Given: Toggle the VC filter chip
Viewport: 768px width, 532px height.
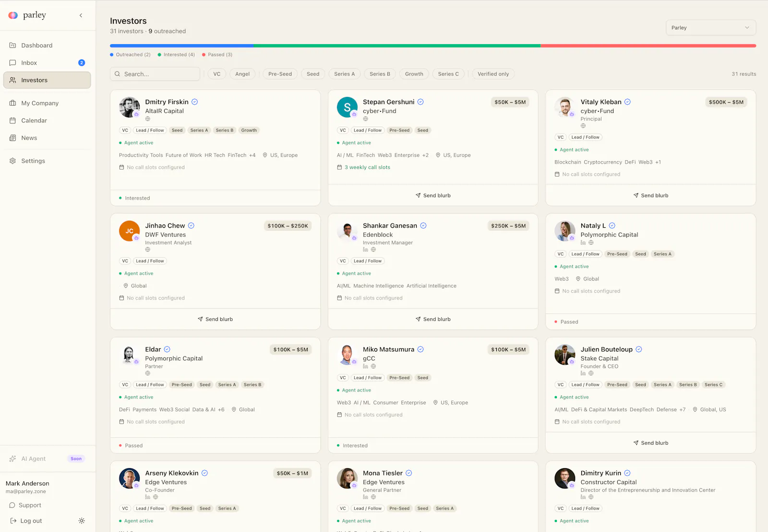Looking at the screenshot, I should (x=217, y=74).
